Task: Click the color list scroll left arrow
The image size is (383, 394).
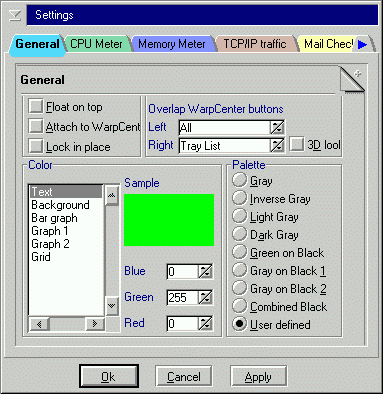Action: point(39,324)
